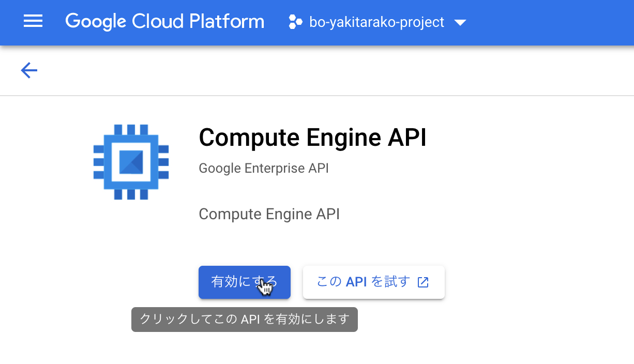Click the Google Cloud Platform logo text

click(x=164, y=22)
